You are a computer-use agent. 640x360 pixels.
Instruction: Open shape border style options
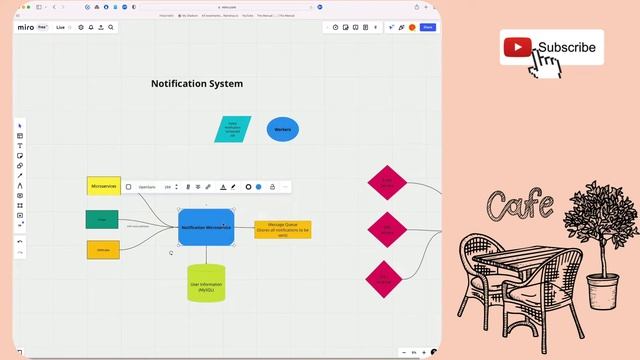(x=248, y=187)
